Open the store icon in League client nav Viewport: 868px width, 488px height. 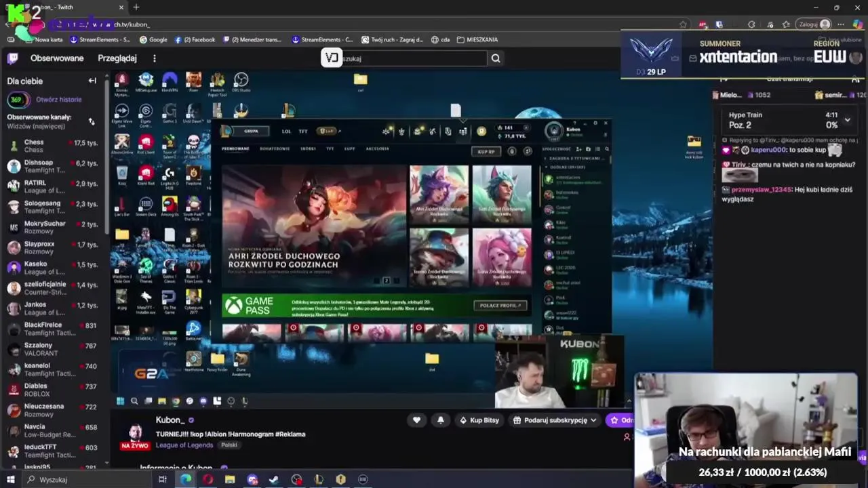pyautogui.click(x=463, y=131)
